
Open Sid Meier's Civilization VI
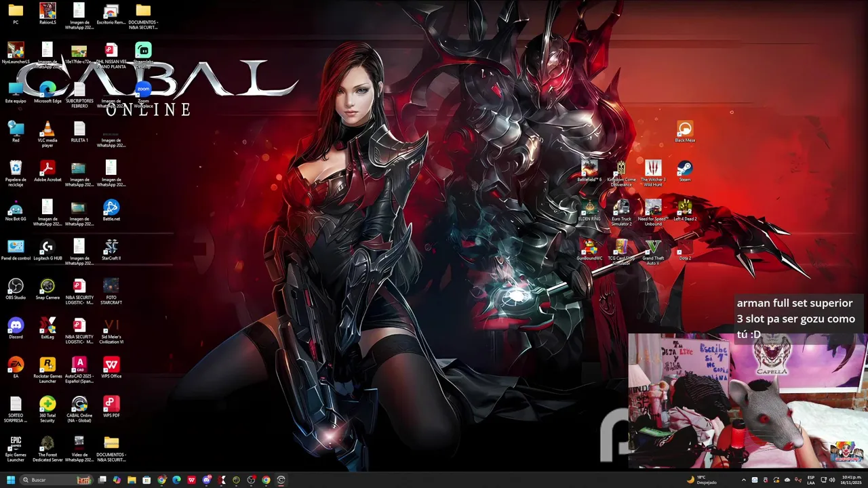111,330
